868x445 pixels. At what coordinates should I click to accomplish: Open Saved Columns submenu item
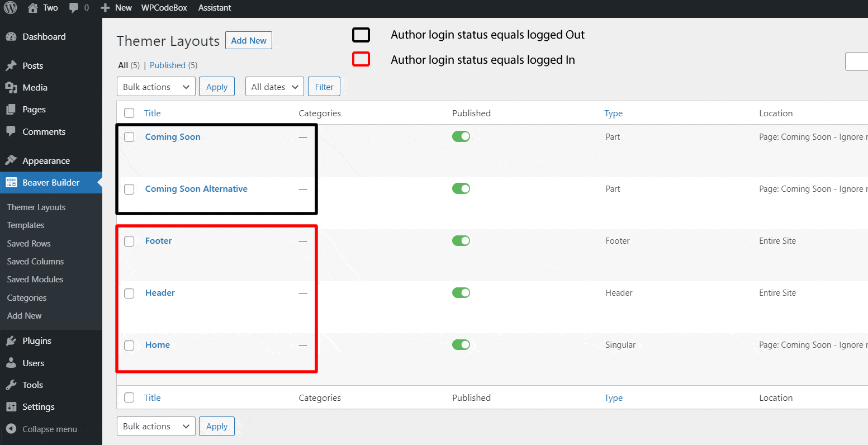[35, 262]
